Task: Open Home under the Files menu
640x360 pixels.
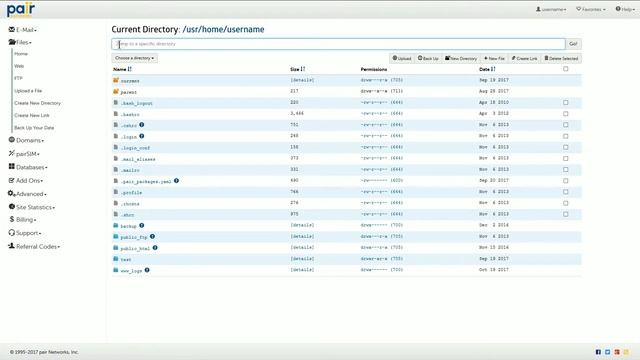Action: pos(21,54)
